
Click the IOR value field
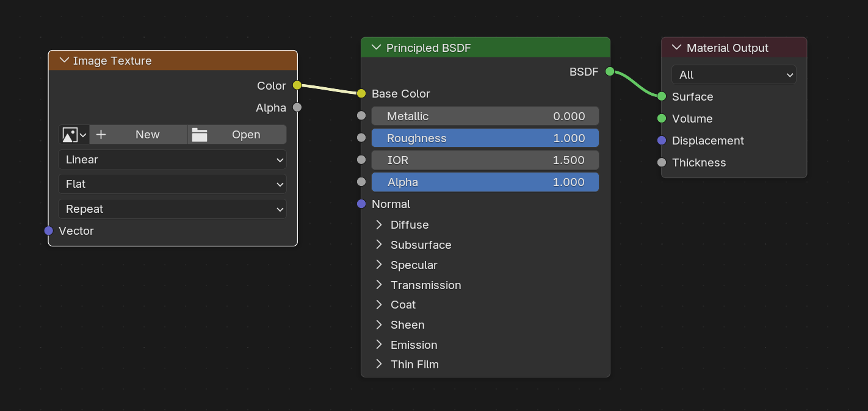coord(485,160)
